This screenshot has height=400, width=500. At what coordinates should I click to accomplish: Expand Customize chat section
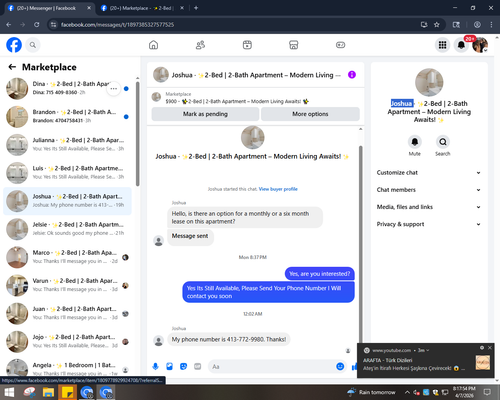[x=429, y=173]
